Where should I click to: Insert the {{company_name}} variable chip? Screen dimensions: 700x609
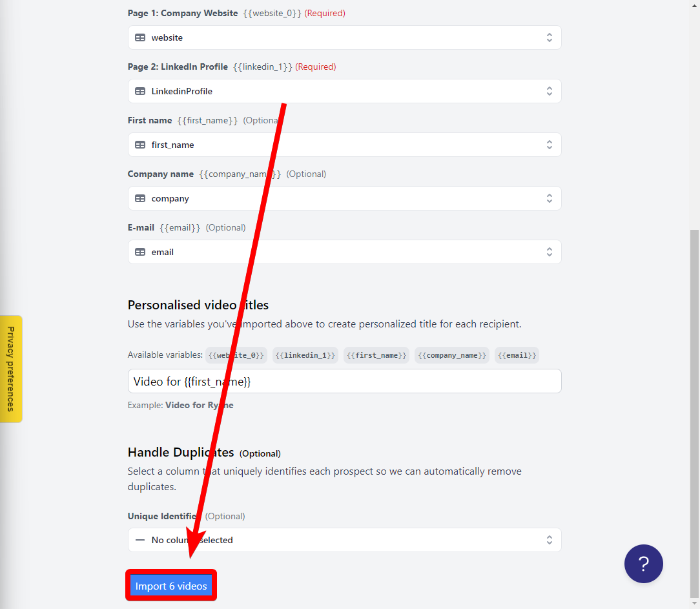(452, 355)
